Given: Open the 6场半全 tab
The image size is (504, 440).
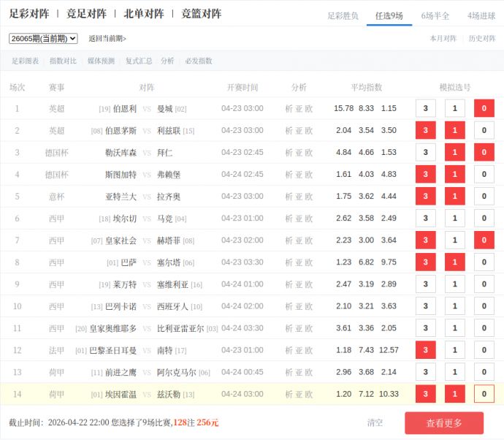Looking at the screenshot, I should [435, 15].
